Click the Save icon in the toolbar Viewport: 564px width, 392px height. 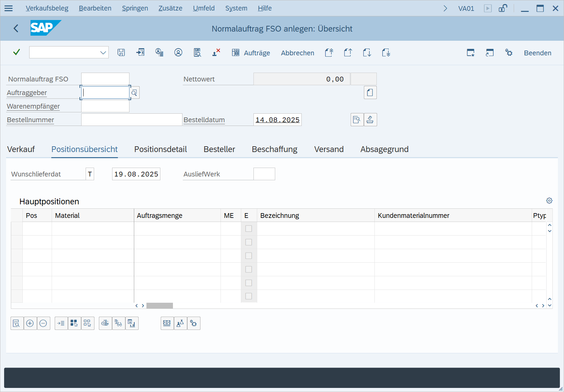click(x=121, y=53)
